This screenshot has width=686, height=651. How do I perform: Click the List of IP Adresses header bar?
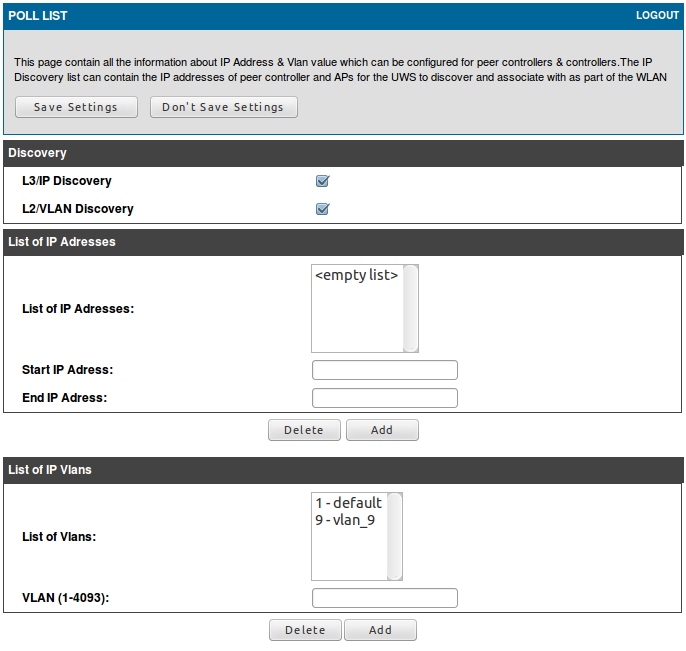(x=343, y=241)
